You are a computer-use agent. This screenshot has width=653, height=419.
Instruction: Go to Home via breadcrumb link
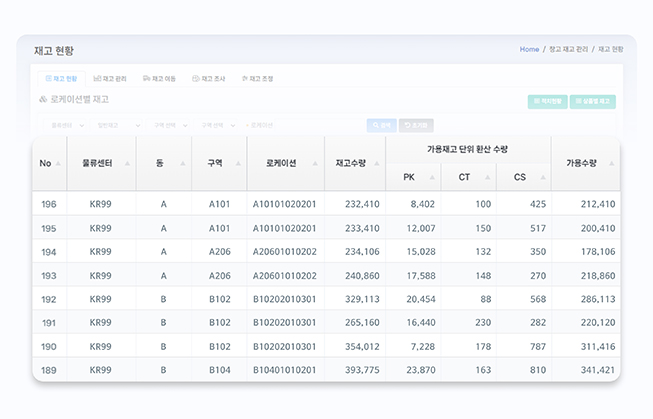point(529,49)
